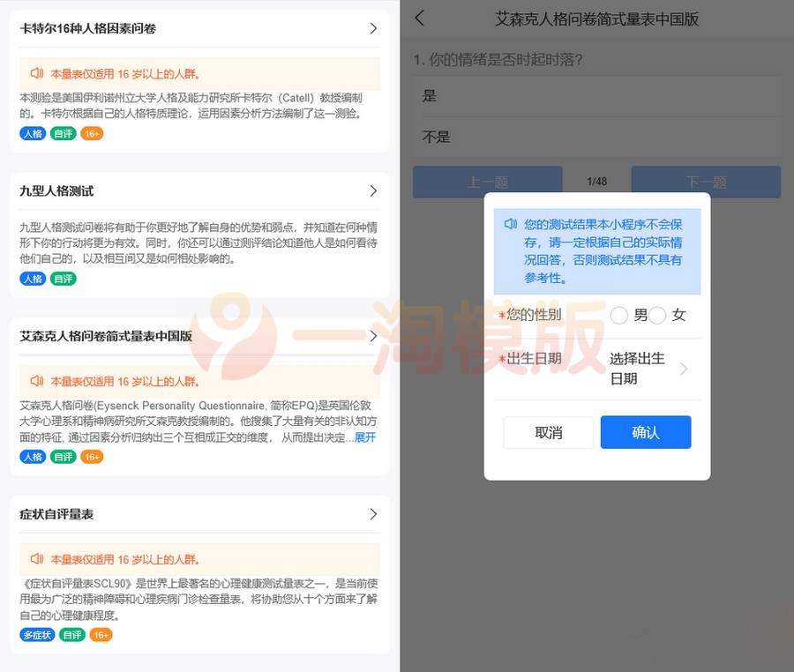
Task: Open 九型人格测试 via its chevron
Action: (x=373, y=190)
